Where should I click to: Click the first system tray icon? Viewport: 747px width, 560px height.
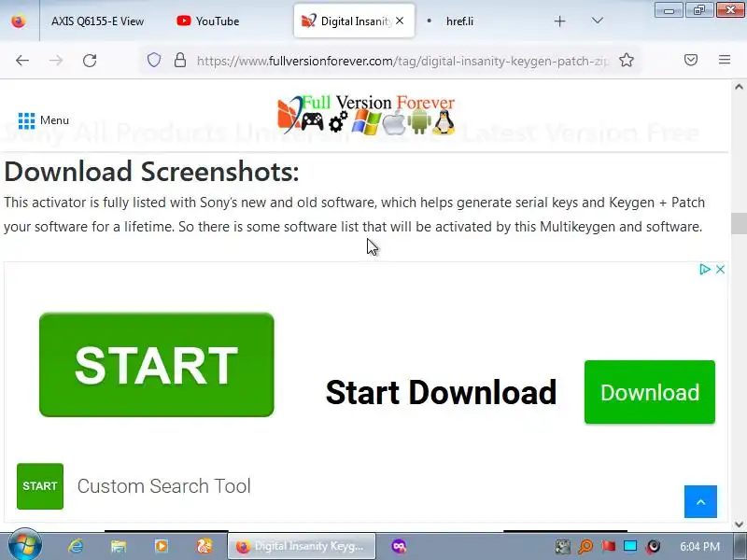[563, 546]
